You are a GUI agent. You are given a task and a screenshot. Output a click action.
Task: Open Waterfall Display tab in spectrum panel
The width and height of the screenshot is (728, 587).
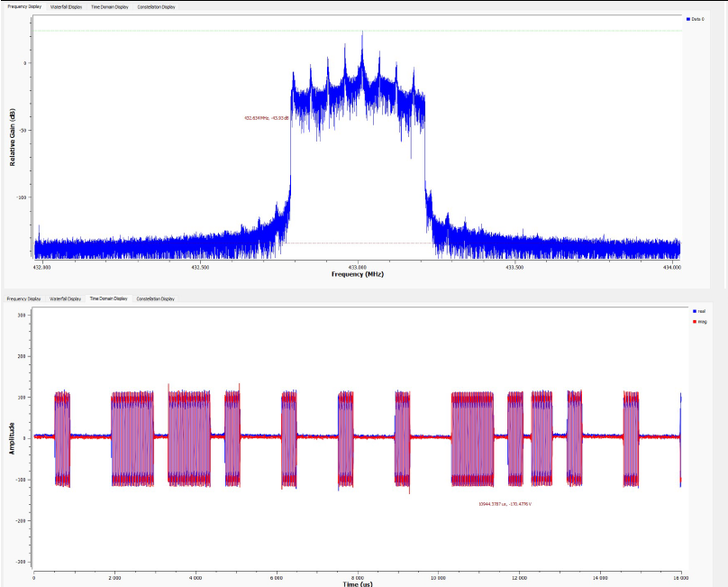pos(66,7)
